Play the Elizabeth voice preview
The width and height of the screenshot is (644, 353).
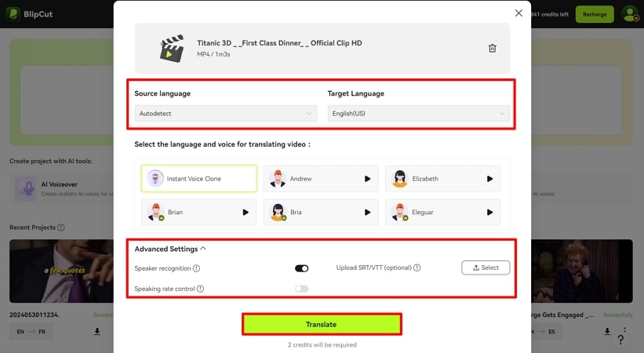click(489, 179)
